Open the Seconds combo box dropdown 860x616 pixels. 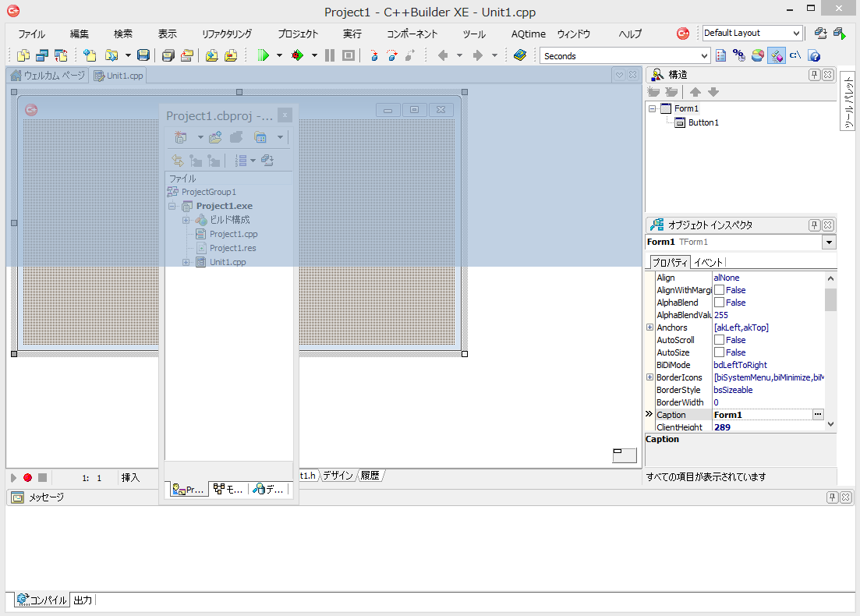coord(705,56)
